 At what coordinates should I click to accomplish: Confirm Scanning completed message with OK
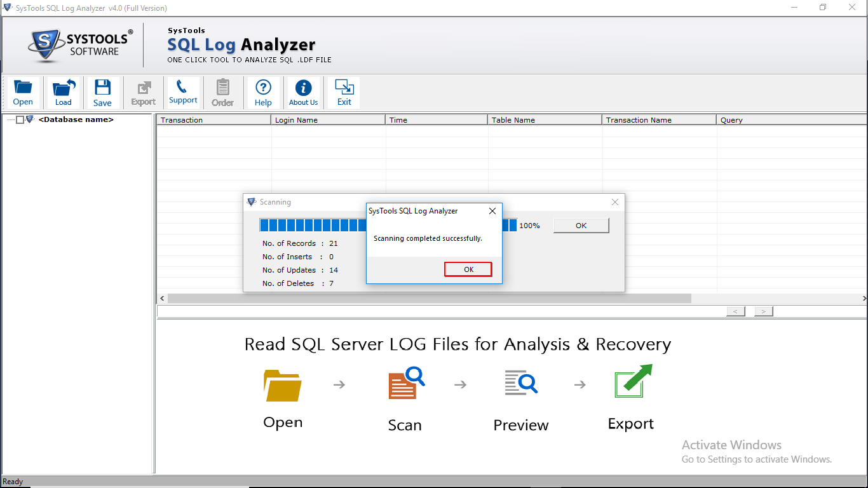(x=468, y=269)
